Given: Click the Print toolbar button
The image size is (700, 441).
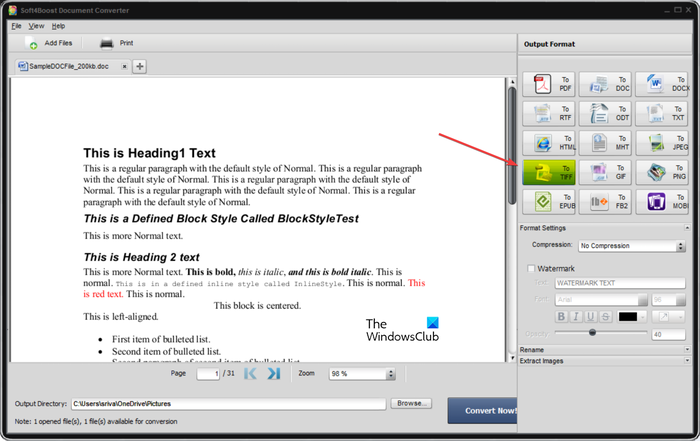Looking at the screenshot, I should tap(117, 43).
